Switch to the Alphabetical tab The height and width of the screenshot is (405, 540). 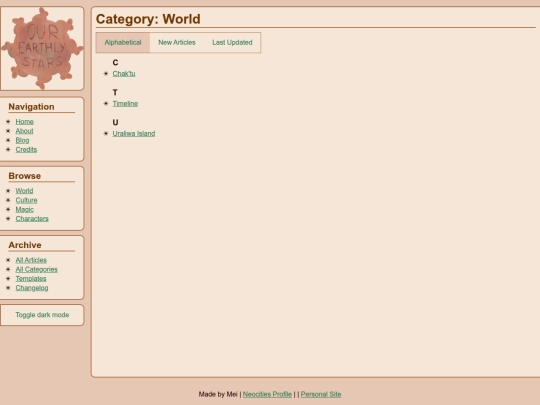point(123,43)
